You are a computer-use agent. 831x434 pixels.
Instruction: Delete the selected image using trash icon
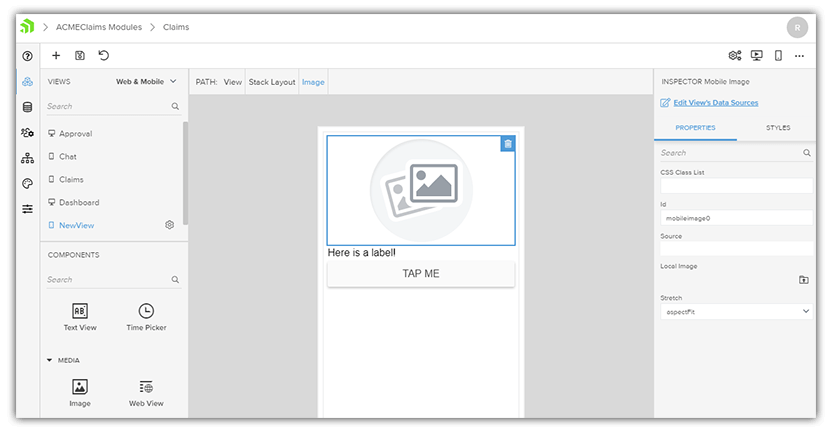tap(508, 144)
